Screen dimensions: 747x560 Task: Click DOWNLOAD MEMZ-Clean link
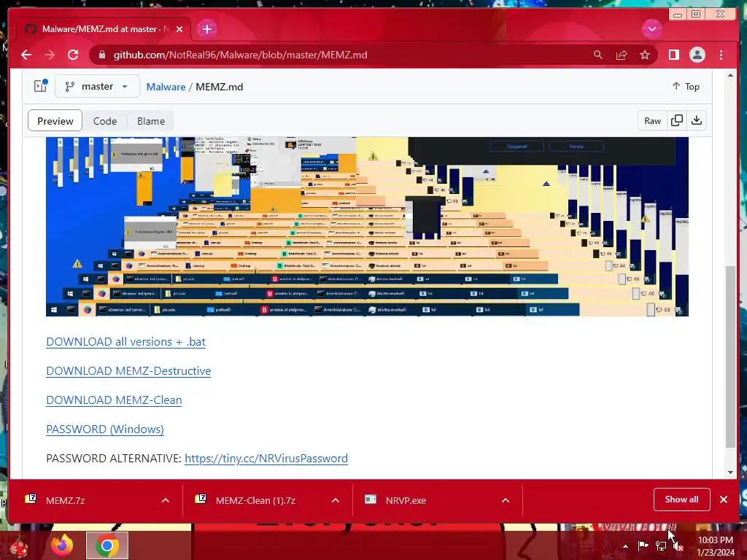coord(114,400)
